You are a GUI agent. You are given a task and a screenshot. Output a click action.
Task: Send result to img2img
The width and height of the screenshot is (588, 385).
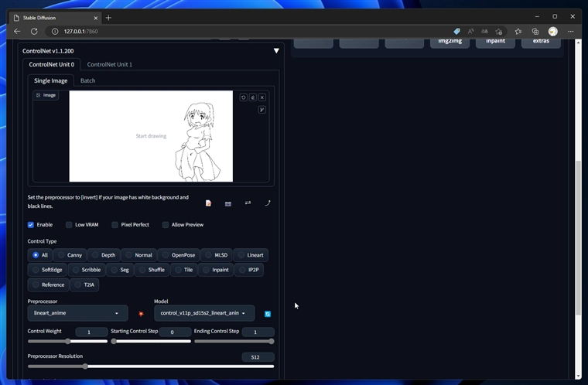tap(450, 42)
